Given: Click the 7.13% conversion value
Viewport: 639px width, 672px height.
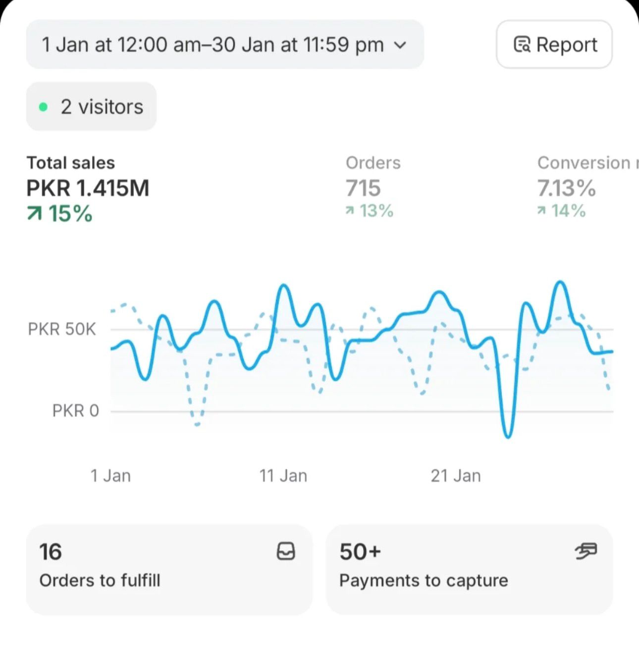Looking at the screenshot, I should tap(567, 188).
